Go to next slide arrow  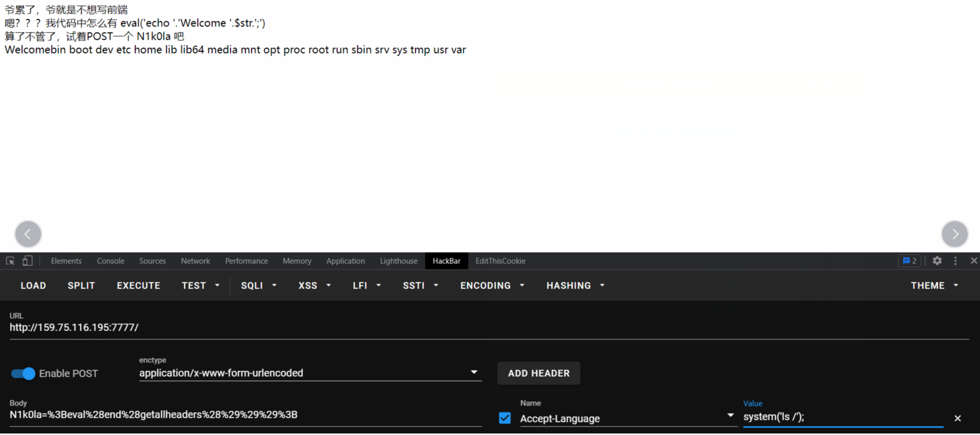[x=955, y=234]
